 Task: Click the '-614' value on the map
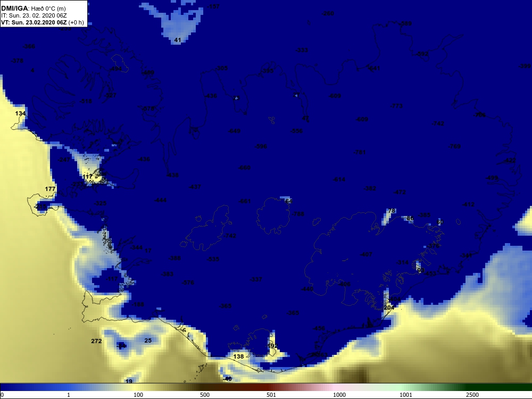[339, 179]
